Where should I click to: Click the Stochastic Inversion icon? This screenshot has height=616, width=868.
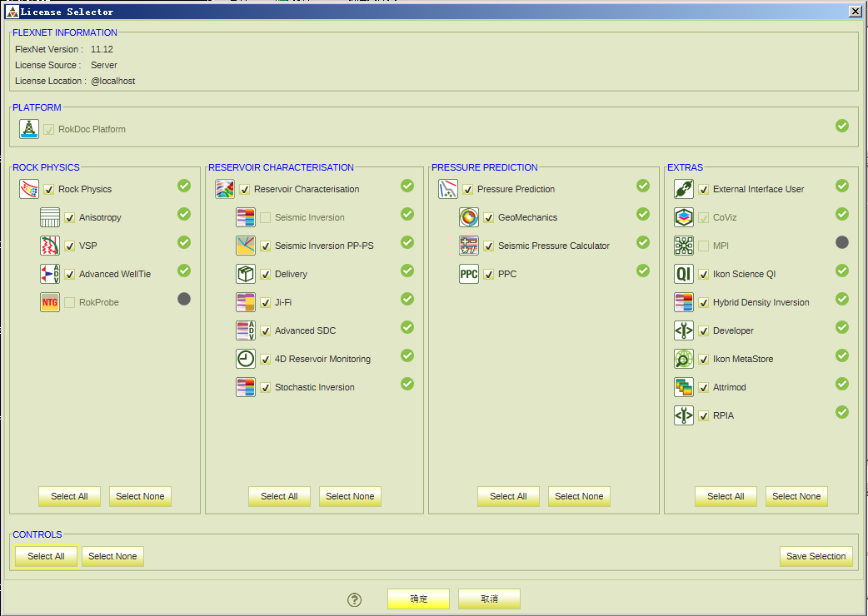tap(246, 387)
